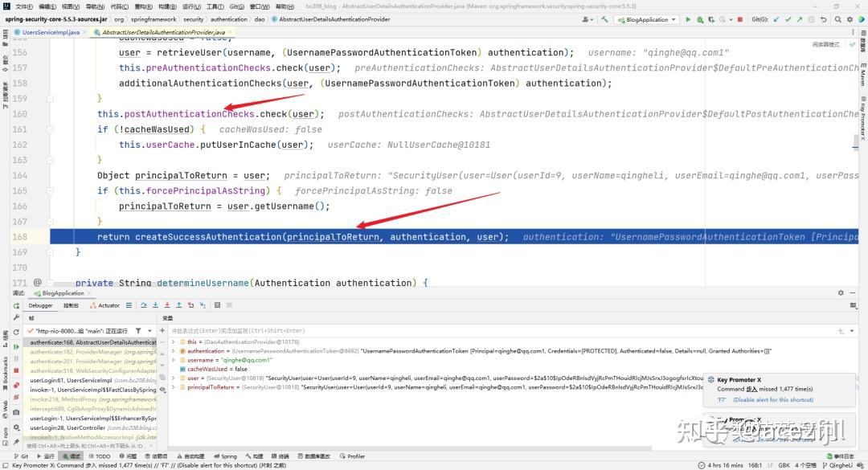
Task: Stop the application with the red square icon
Action: 740,18
